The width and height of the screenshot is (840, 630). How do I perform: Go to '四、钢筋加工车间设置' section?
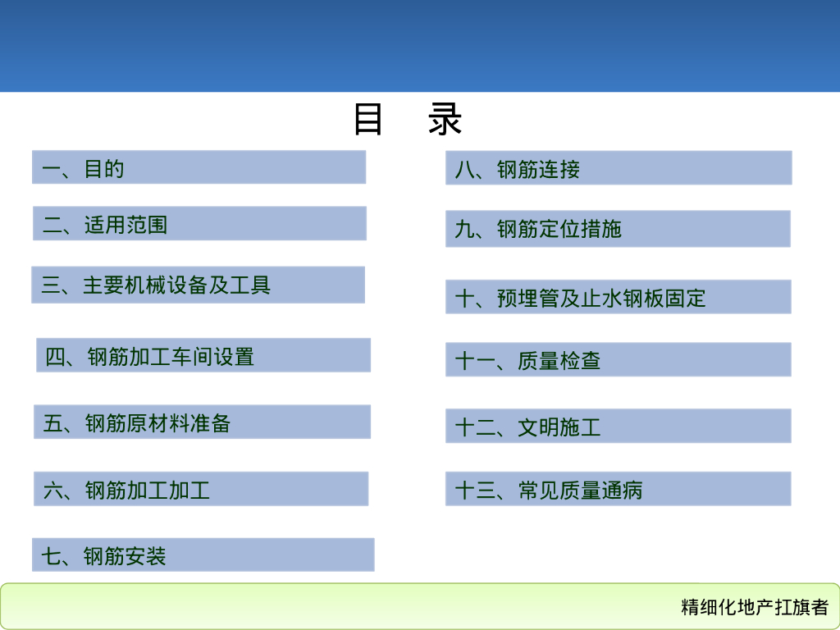click(x=203, y=355)
